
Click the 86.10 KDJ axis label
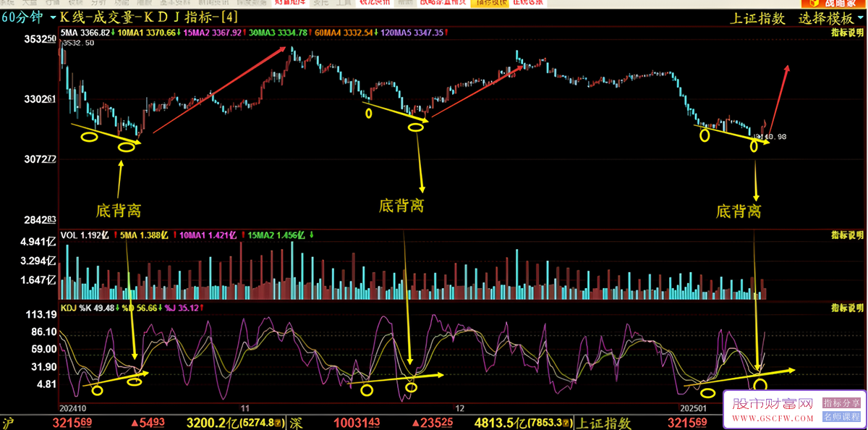(x=43, y=332)
